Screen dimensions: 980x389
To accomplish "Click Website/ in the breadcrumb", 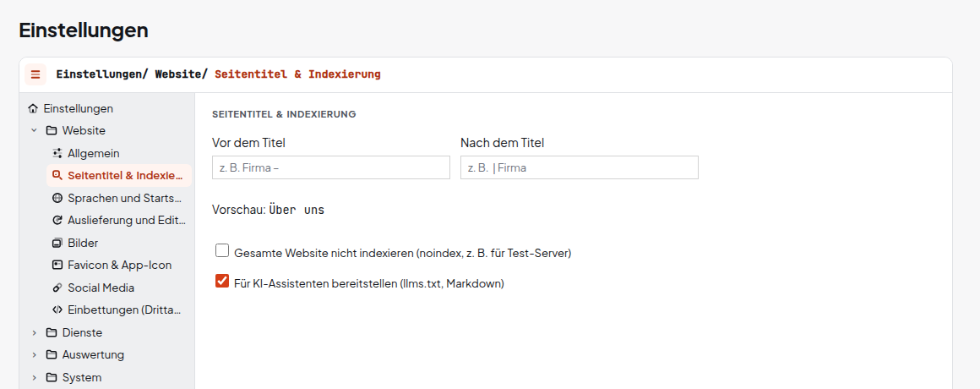I will [181, 74].
